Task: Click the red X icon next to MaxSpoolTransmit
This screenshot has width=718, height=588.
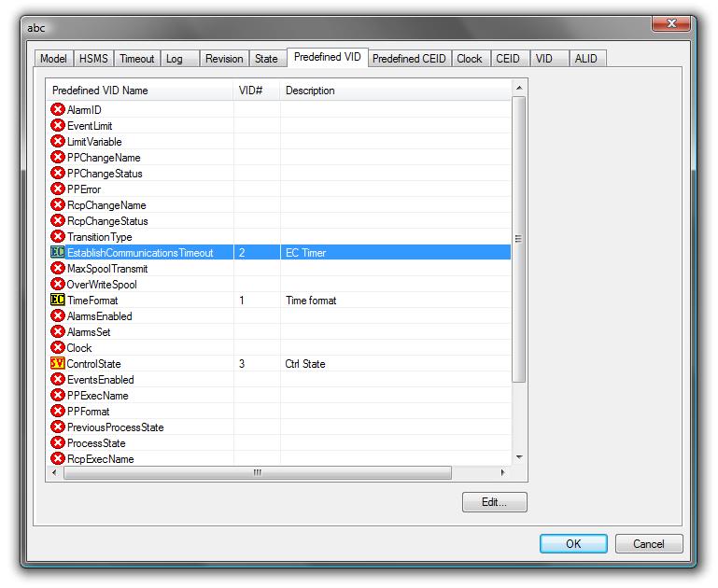Action: [58, 269]
